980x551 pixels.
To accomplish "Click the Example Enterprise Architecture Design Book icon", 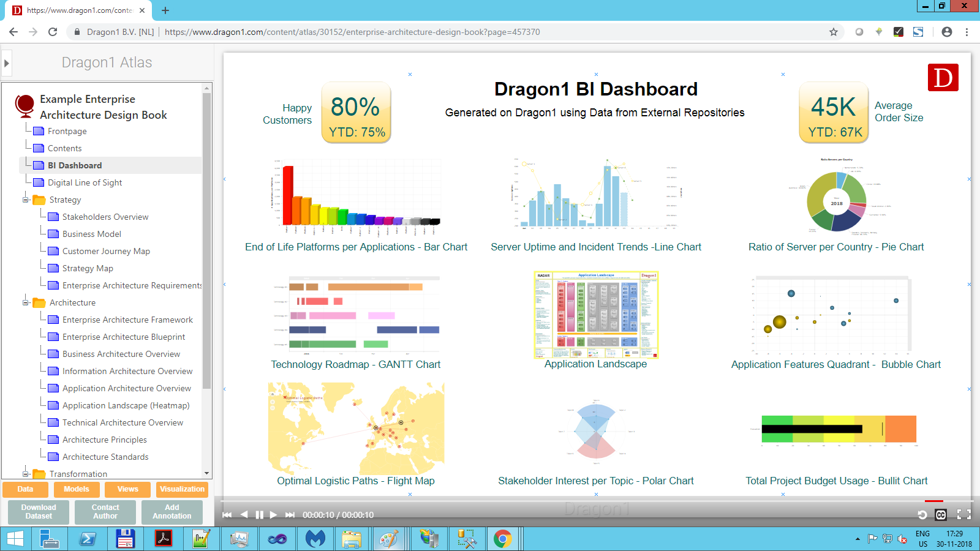I will click(24, 106).
